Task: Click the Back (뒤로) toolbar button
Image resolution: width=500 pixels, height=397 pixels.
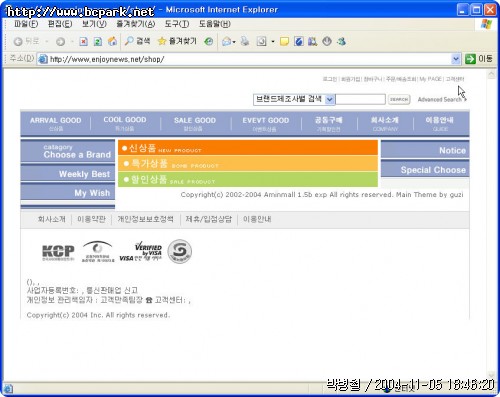Action: (26, 41)
